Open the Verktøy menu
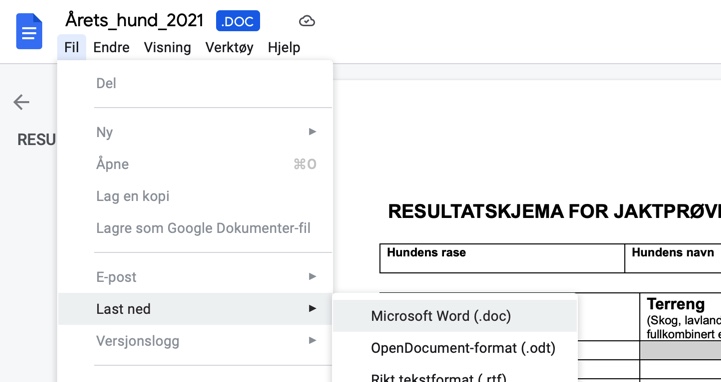The width and height of the screenshot is (721, 382). click(229, 47)
